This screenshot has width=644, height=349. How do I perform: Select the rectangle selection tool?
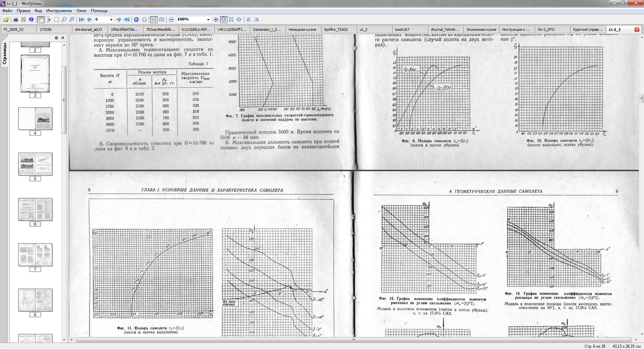point(56,19)
